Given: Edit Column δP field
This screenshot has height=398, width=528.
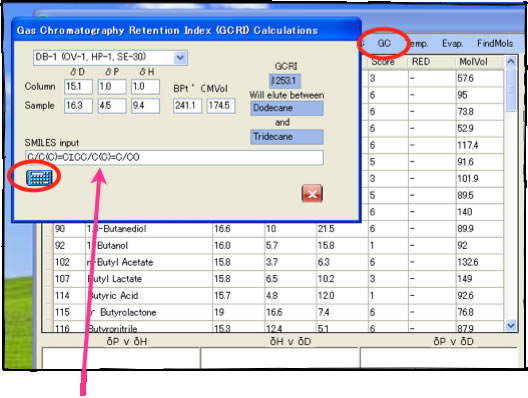Looking at the screenshot, I should [x=112, y=87].
